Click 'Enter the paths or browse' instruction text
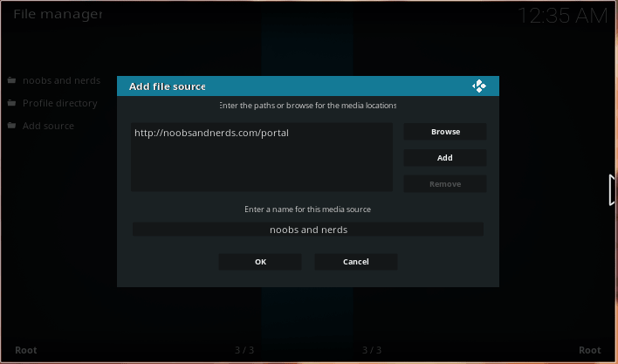Image resolution: width=618 pixels, height=364 pixels. pyautogui.click(x=308, y=106)
